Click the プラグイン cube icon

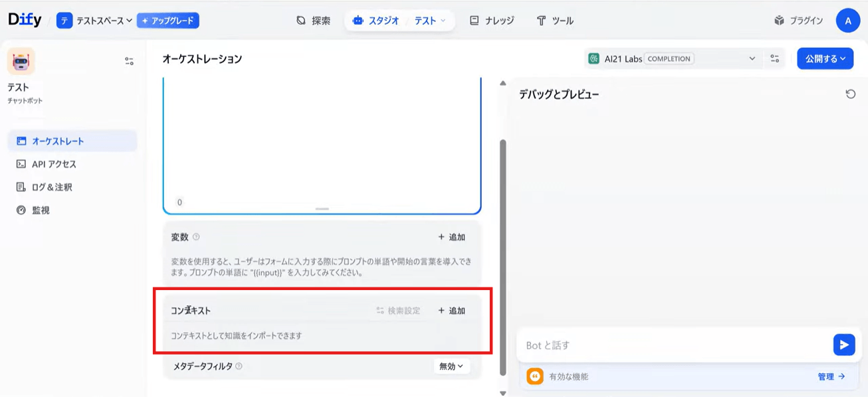(x=780, y=21)
